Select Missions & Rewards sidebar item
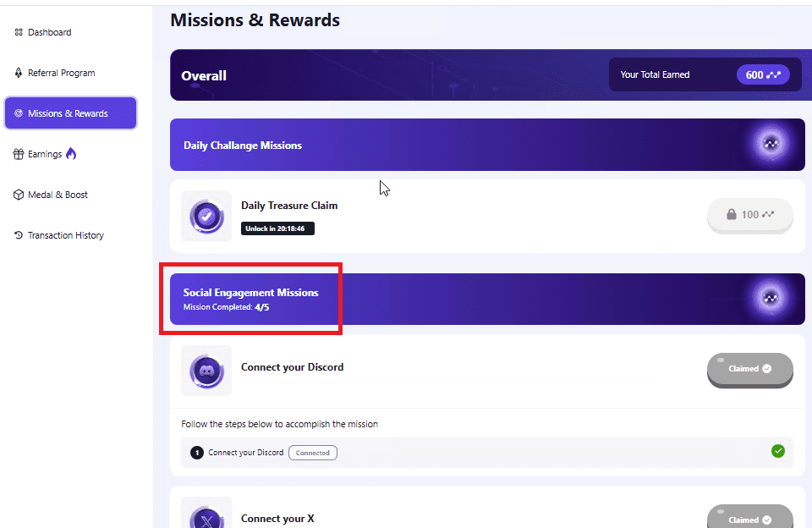This screenshot has height=528, width=812. click(x=70, y=113)
